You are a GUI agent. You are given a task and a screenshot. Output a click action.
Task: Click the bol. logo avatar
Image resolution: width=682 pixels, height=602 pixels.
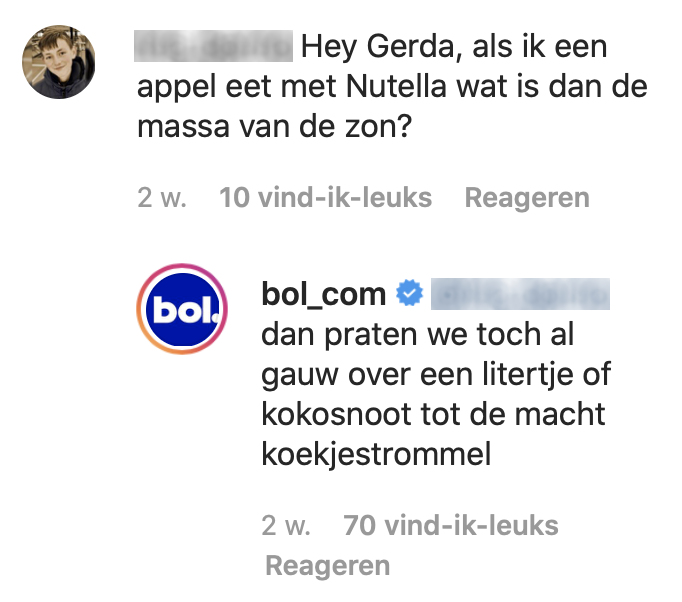click(x=183, y=312)
